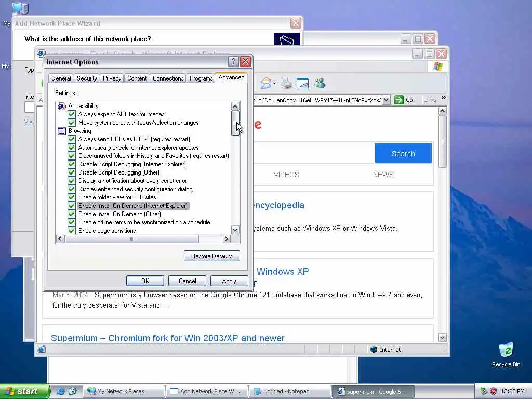
Task: Click IE page scroll down arrow
Action: click(x=442, y=338)
